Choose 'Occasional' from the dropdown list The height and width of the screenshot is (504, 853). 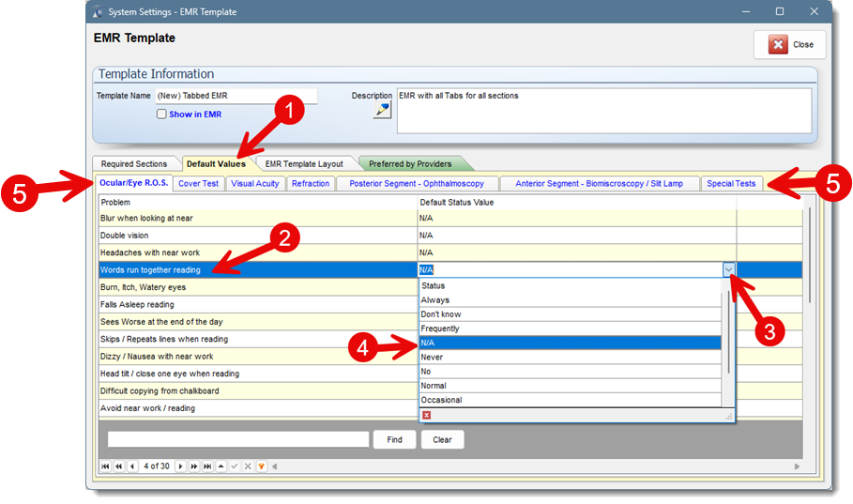click(571, 400)
